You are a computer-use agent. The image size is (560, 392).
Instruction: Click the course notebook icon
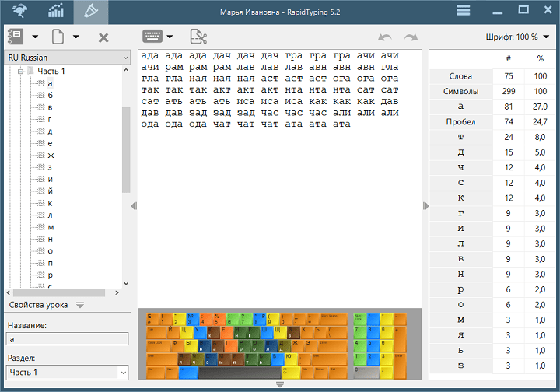(15, 37)
